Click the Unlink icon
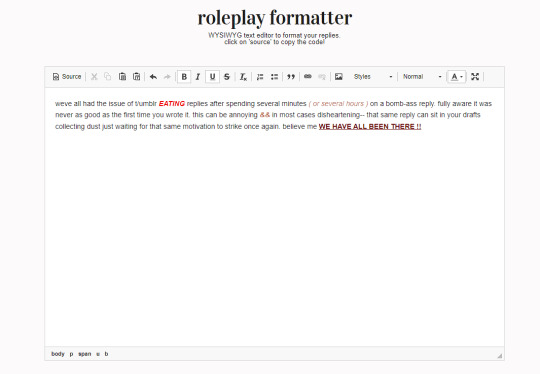This screenshot has height=374, width=540. (322, 76)
